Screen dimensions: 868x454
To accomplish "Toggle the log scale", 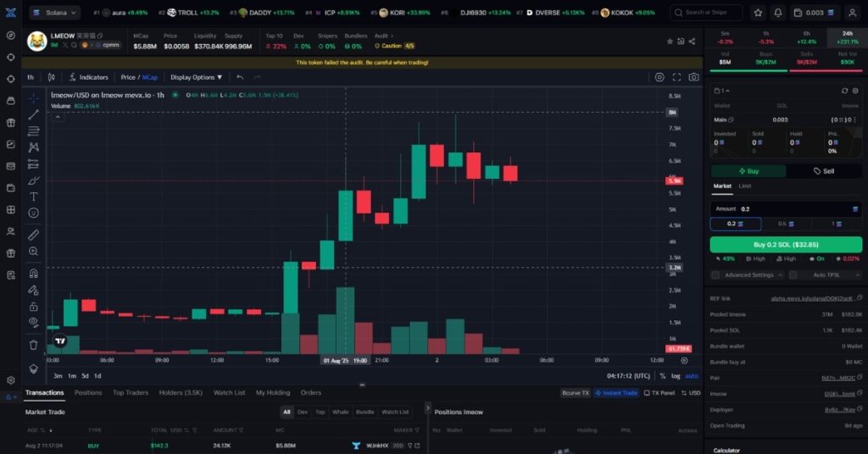I will point(676,376).
